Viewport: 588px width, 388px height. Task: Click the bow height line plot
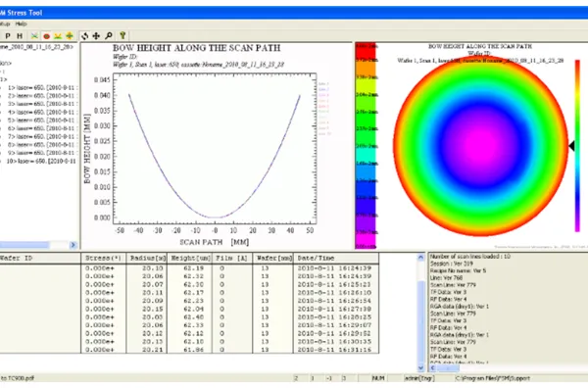pyautogui.click(x=215, y=149)
